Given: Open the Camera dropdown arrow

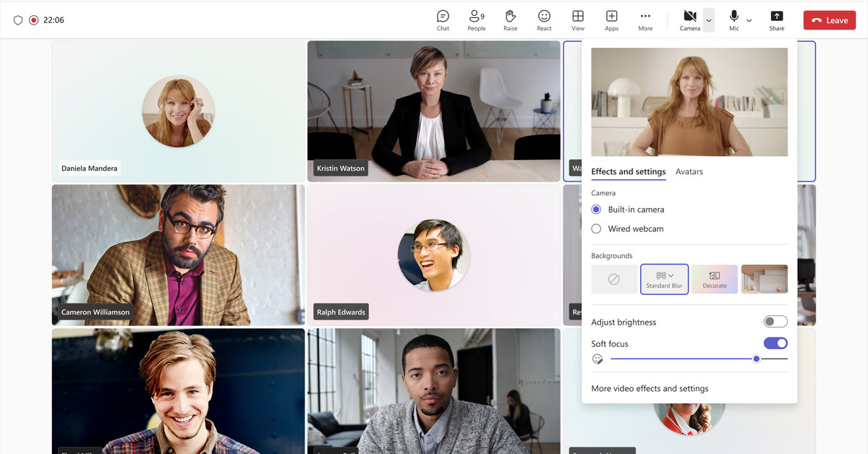Looking at the screenshot, I should tap(708, 20).
